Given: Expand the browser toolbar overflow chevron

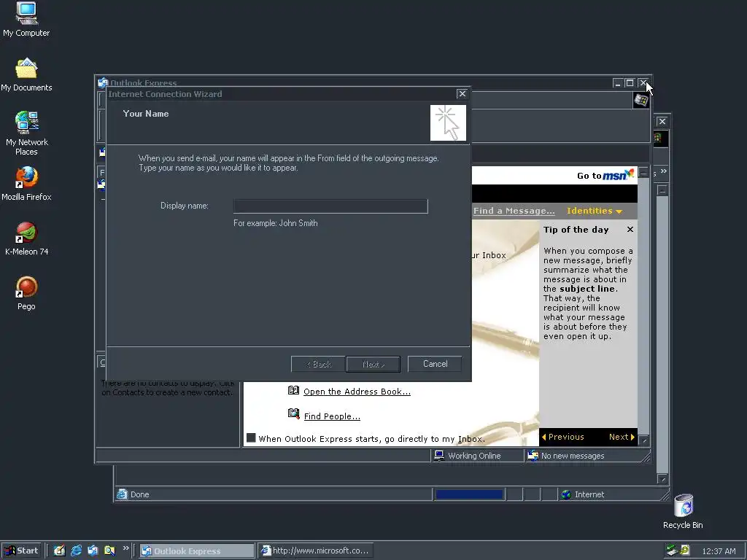Looking at the screenshot, I should 664,171.
